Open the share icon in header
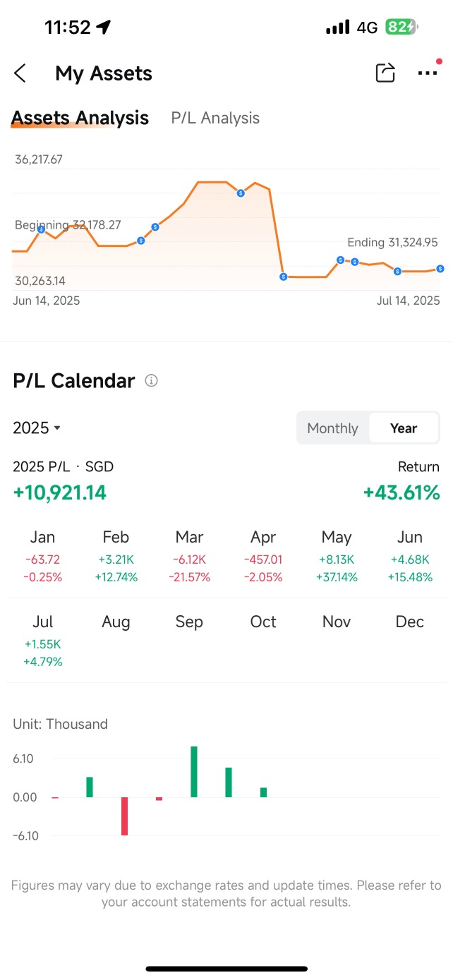This screenshot has height=980, width=453. [x=385, y=73]
